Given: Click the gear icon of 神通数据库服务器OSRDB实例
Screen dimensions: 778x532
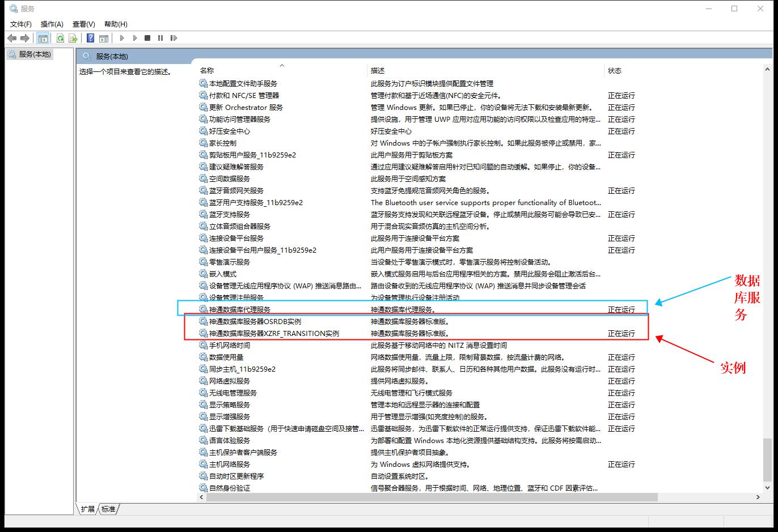Looking at the screenshot, I should [x=204, y=321].
